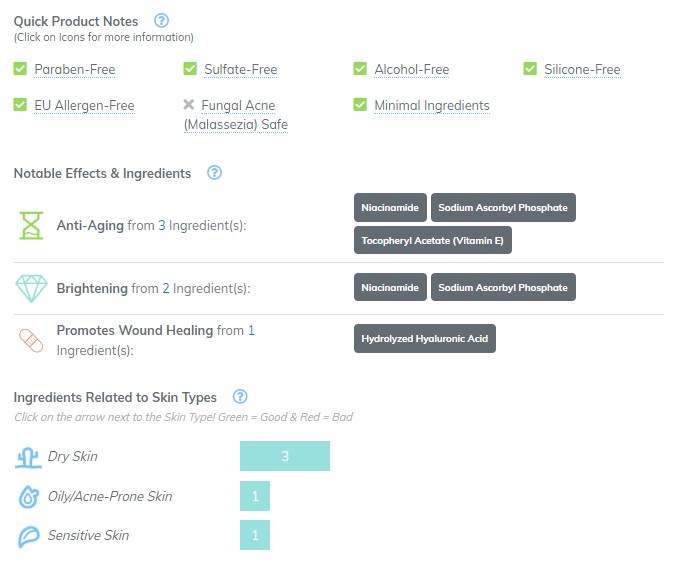Open the Sulfate-Free info link
Image resolution: width=683 pixels, height=564 pixels.
coord(240,69)
